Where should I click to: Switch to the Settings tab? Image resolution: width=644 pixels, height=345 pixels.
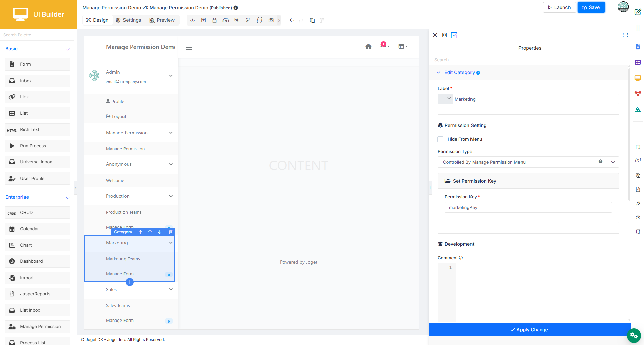(128, 20)
